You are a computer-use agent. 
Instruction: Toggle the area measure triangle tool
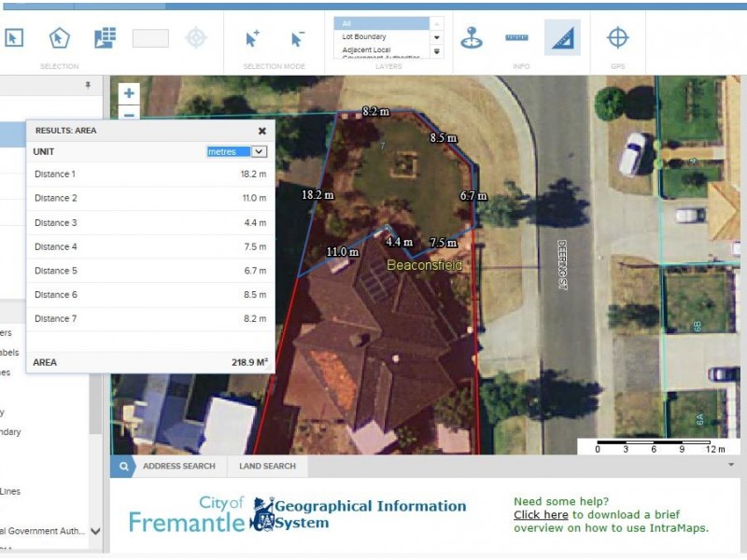pyautogui.click(x=562, y=38)
